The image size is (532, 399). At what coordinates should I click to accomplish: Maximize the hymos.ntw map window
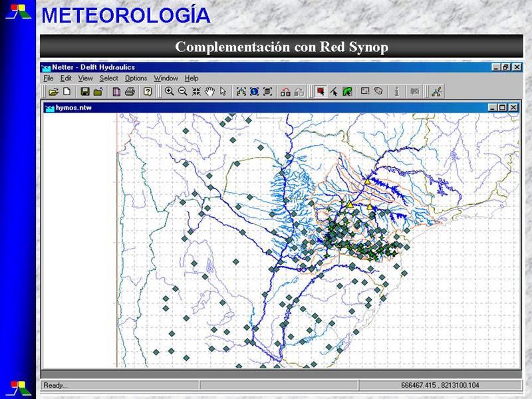coord(502,107)
